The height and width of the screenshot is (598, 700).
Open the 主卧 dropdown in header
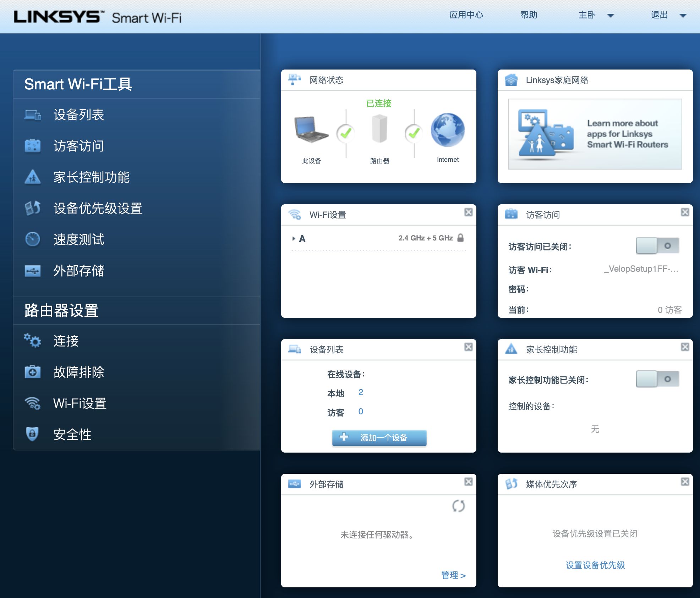(596, 15)
